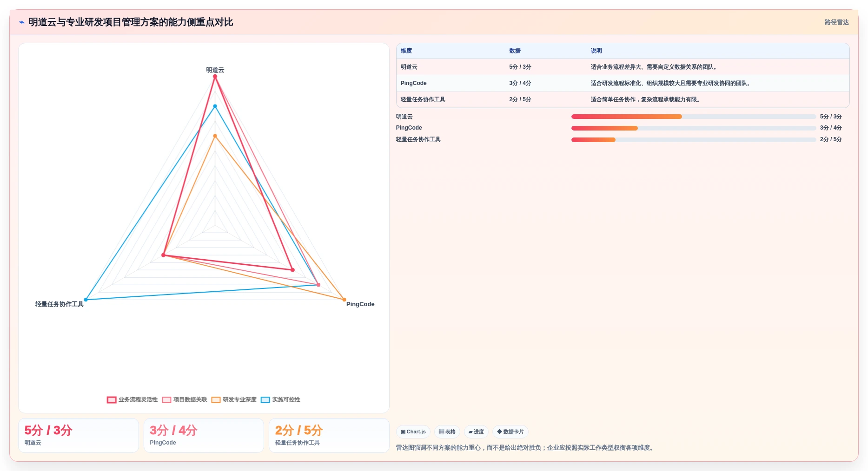
Task: Click the PingCode radar axis label
Action: (360, 304)
